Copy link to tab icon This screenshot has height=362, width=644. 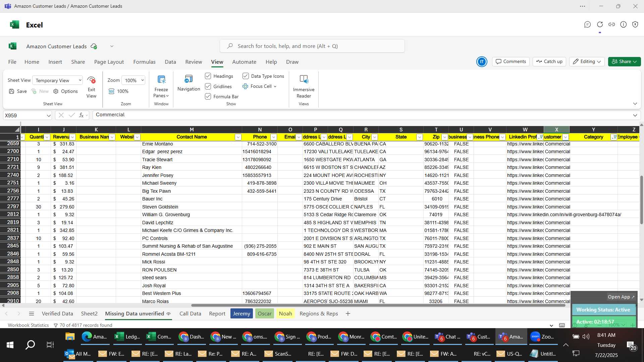point(611,24)
